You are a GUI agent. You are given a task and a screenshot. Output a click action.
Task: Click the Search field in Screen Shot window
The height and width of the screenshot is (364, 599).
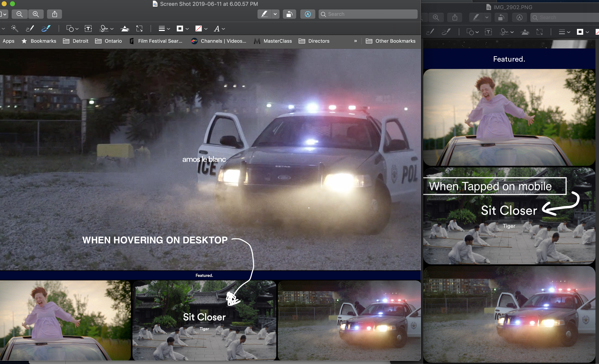[x=368, y=14]
